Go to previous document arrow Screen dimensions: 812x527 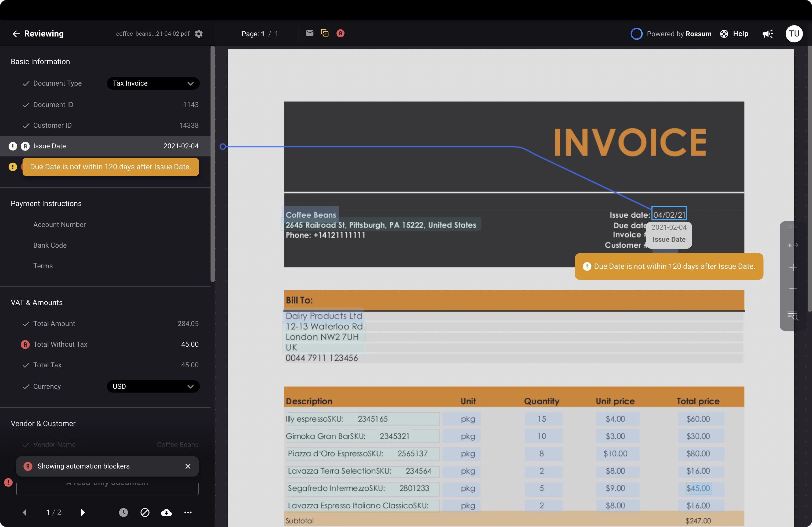(24, 512)
